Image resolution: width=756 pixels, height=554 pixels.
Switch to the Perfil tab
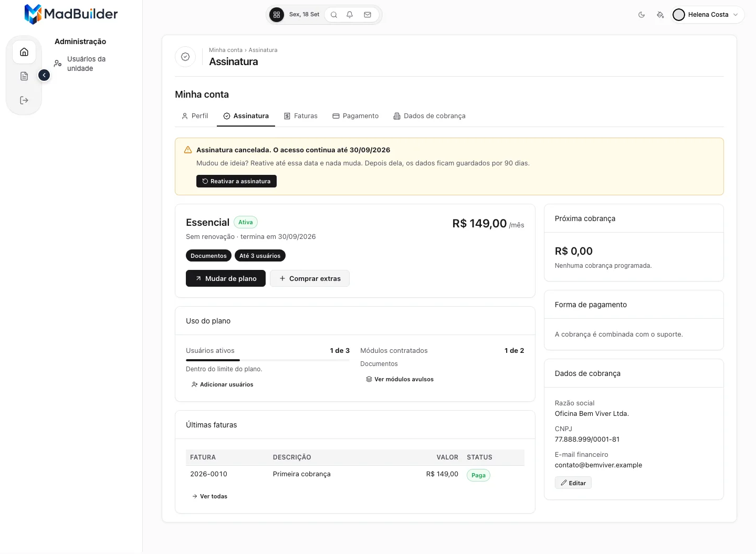195,116
